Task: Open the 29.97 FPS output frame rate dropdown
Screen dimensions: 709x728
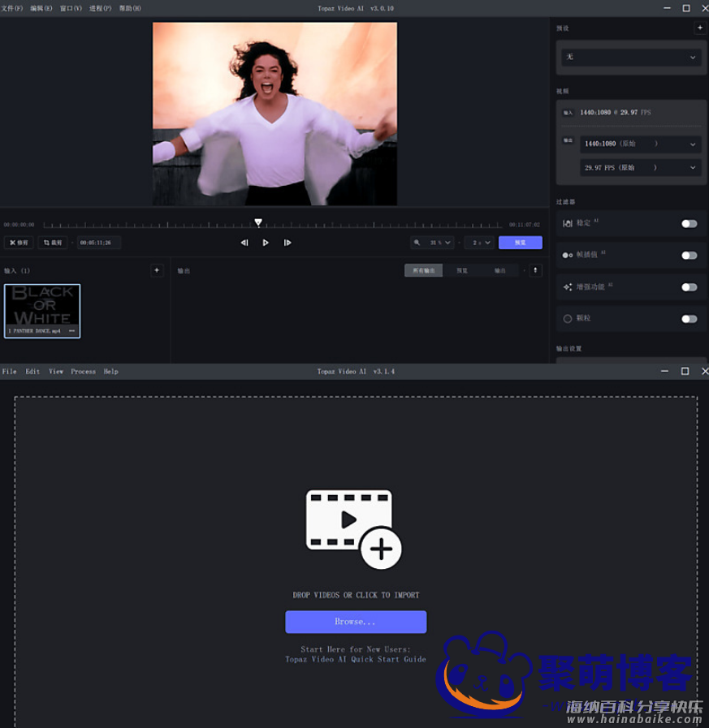Action: (640, 168)
